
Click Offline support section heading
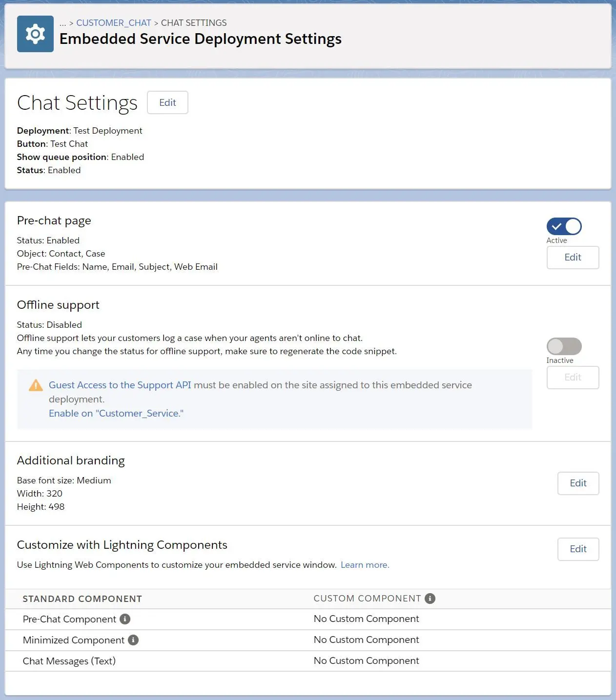tap(58, 305)
